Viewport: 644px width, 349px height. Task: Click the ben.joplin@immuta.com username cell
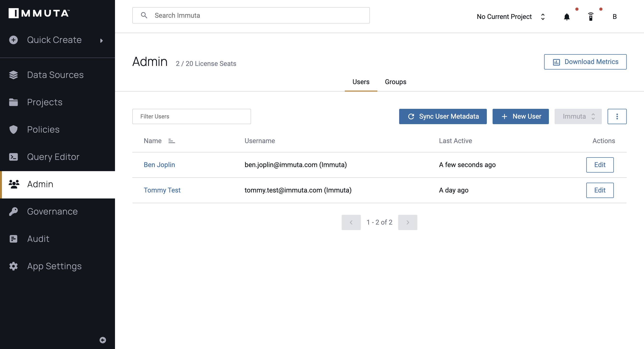[295, 165]
